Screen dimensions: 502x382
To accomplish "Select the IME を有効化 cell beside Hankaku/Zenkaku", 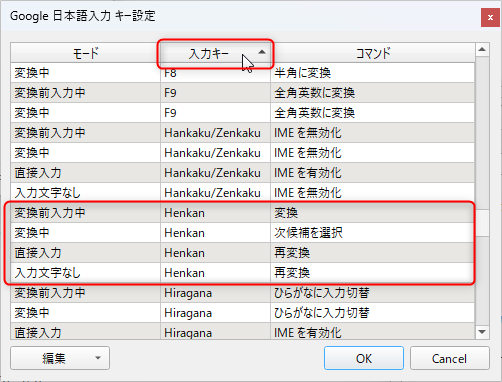I will point(373,173).
